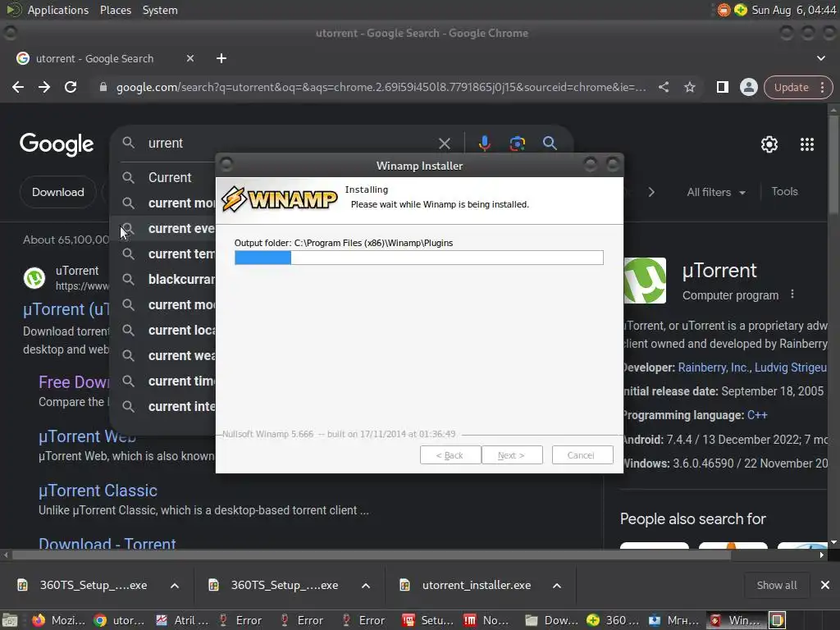Expand options for the first 360TS_Setup download
Screen dimensions: 840x630
click(x=175, y=586)
